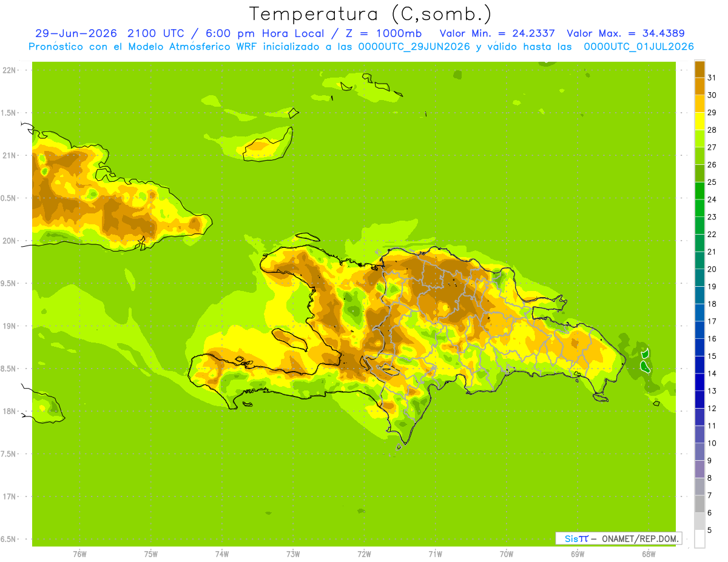This screenshot has height=562, width=728.
Task: Click the "17N" latitude label
Action: pos(9,497)
